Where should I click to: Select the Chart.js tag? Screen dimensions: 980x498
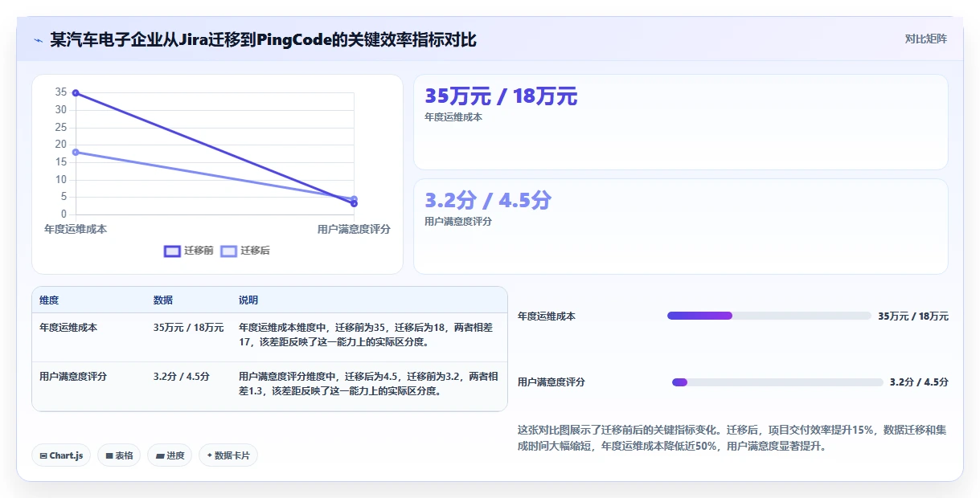[x=61, y=455]
